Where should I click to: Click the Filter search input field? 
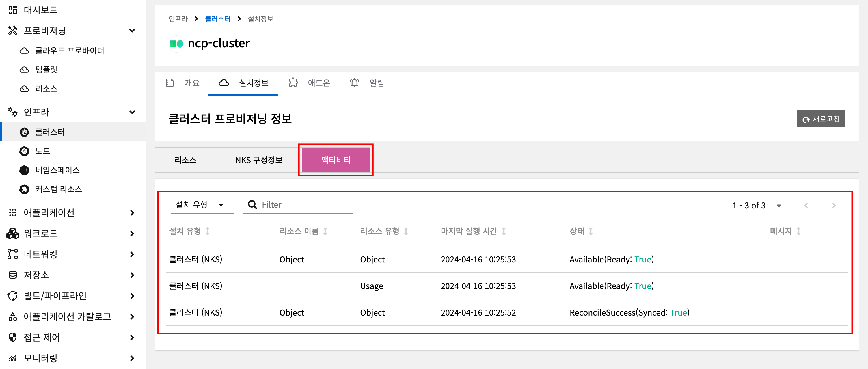305,204
